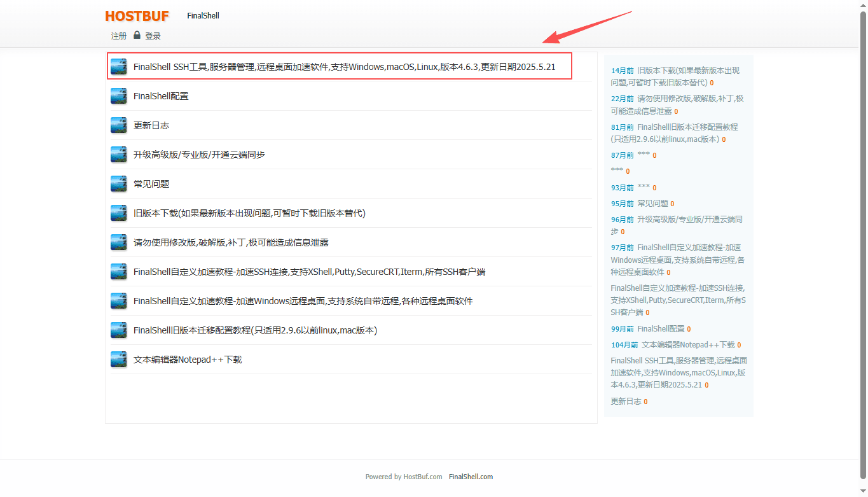Click the icon next to 升级高级版/专业版/开通云端同步
868x497 pixels.
coord(118,155)
